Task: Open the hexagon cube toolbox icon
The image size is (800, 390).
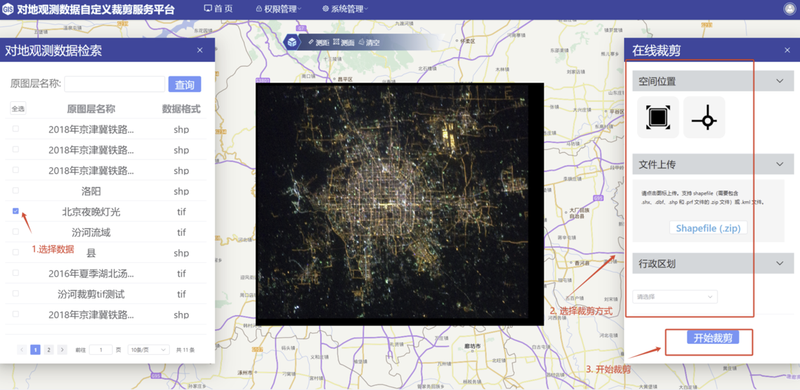Action: (x=292, y=42)
